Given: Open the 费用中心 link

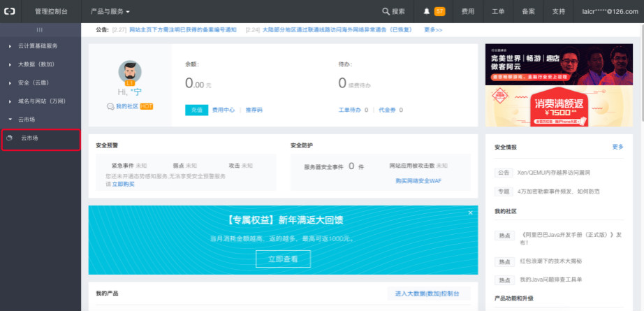Looking at the screenshot, I should (x=224, y=110).
